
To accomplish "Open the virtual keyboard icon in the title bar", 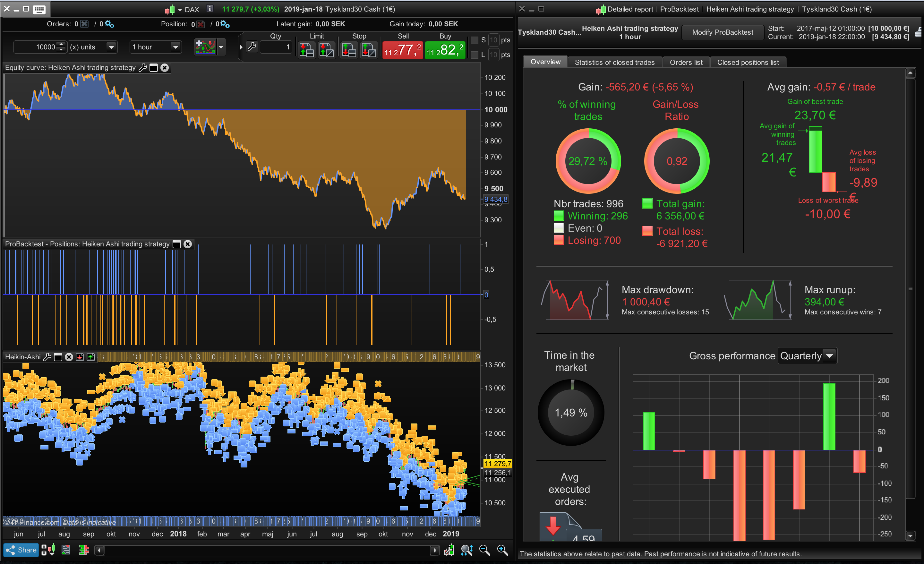I will click(x=39, y=9).
